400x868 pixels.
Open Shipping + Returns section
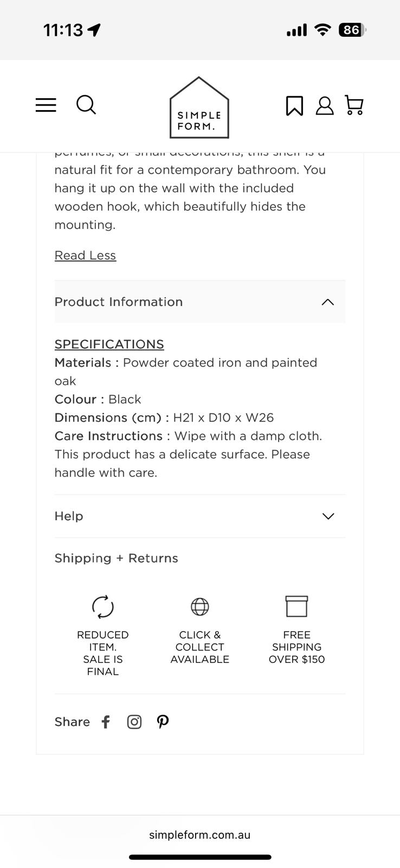click(x=116, y=558)
